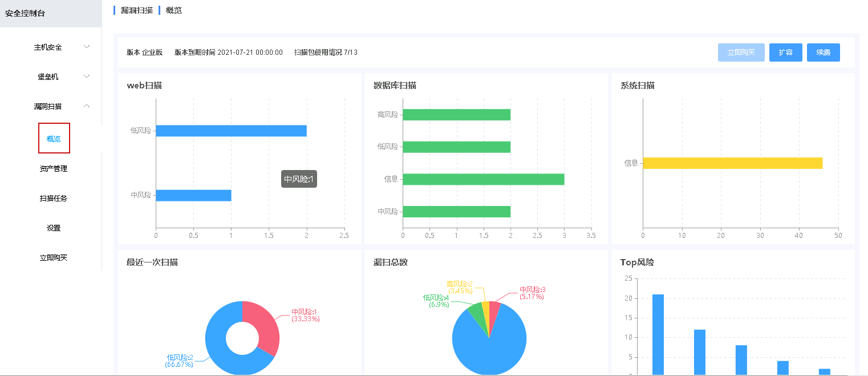Image resolution: width=868 pixels, height=376 pixels.
Task: Click the 高风险 bar in 数据库扫描 chart
Action: 456,115
